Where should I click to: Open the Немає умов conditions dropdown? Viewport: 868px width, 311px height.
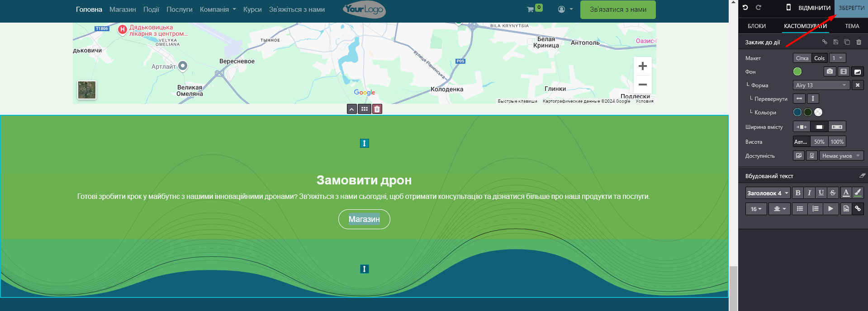(841, 156)
